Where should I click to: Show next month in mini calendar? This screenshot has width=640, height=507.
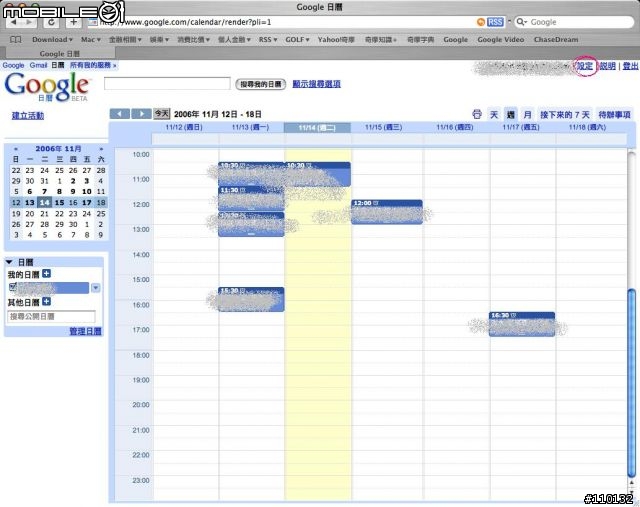pyautogui.click(x=101, y=149)
